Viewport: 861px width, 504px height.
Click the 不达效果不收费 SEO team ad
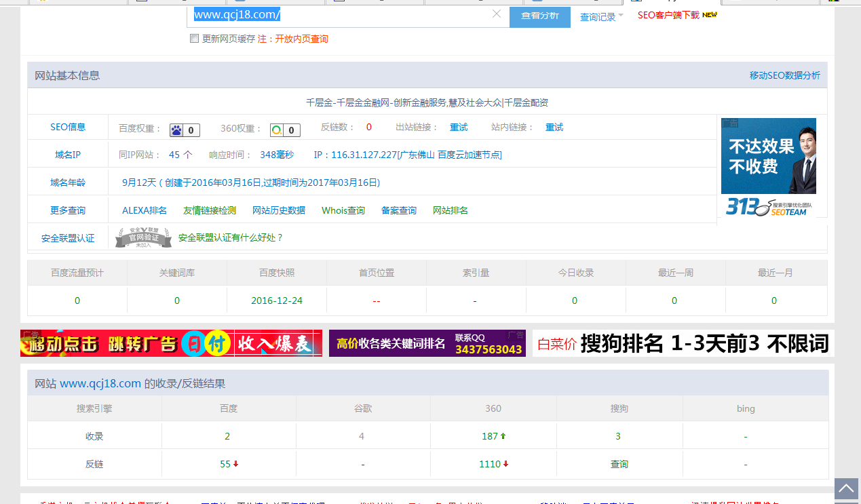[768, 167]
